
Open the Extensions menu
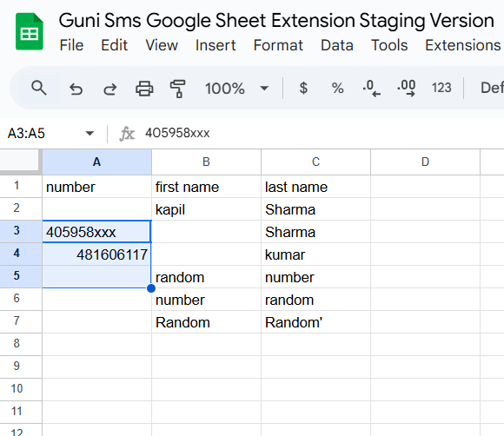[x=463, y=45]
